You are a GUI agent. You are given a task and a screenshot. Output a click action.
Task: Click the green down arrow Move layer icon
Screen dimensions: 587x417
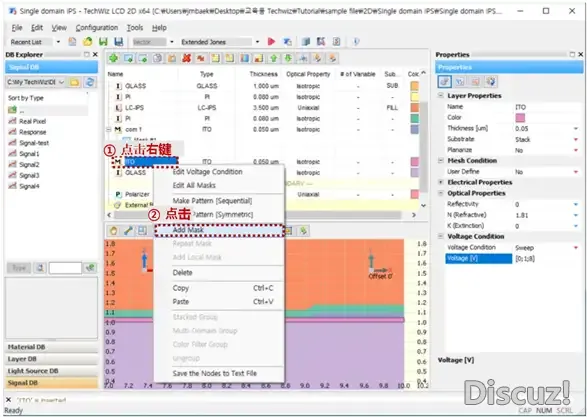(288, 58)
